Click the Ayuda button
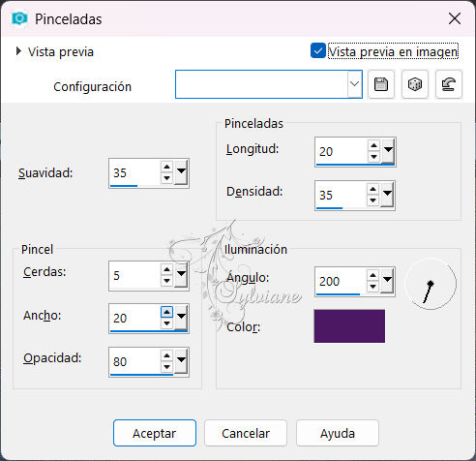This screenshot has width=476, height=461. point(338,433)
